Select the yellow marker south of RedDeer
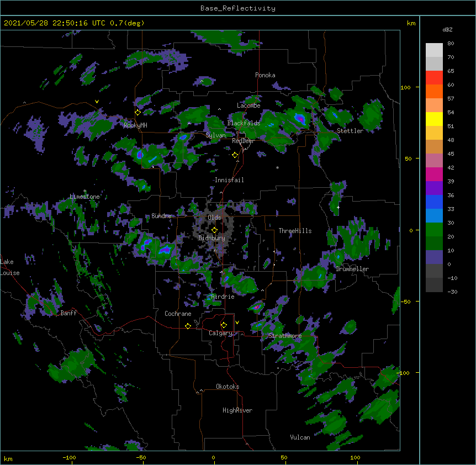The image size is (476, 465). [x=235, y=155]
